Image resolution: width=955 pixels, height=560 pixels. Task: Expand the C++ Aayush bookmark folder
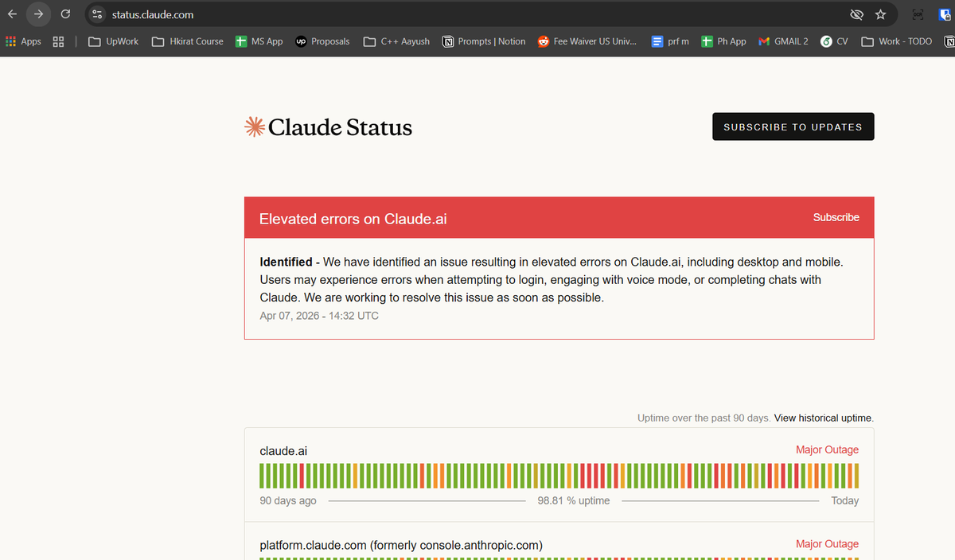(x=396, y=41)
